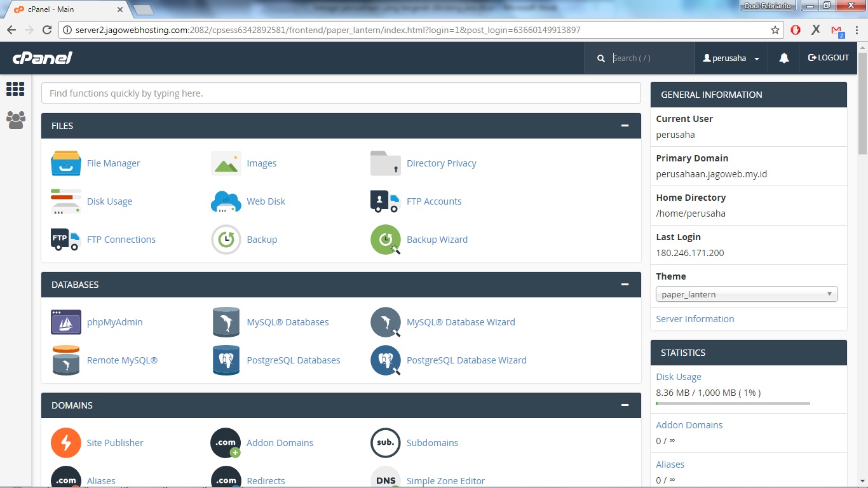Open the File Manager icon
This screenshot has height=488, width=868.
(66, 163)
